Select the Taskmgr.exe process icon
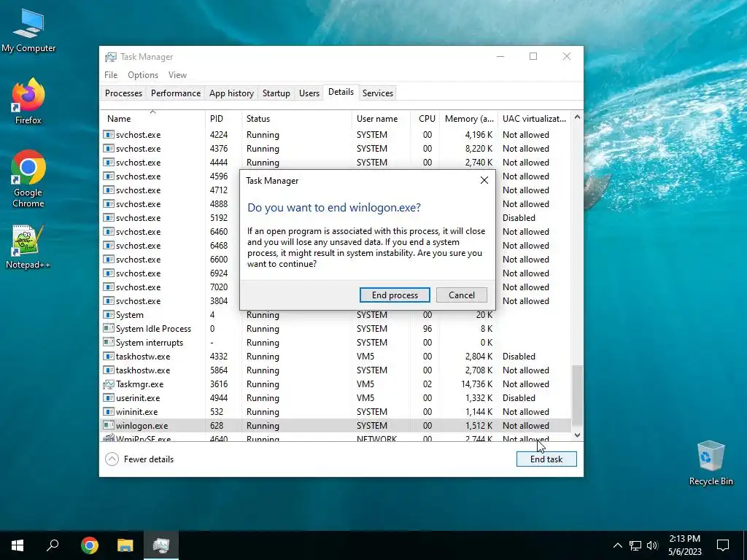The image size is (747, 560). [x=109, y=384]
